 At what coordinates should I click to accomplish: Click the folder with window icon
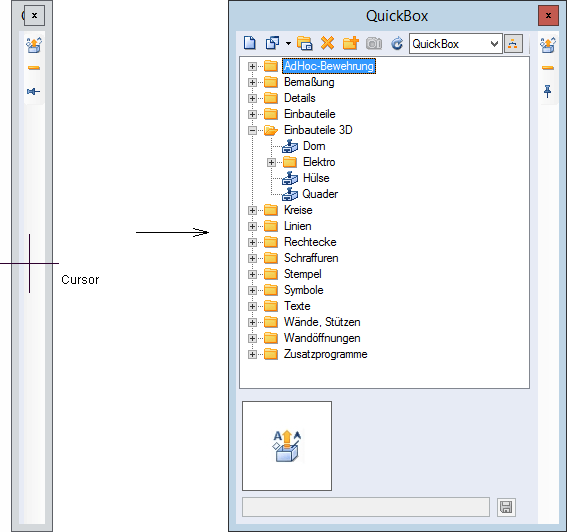tap(304, 43)
